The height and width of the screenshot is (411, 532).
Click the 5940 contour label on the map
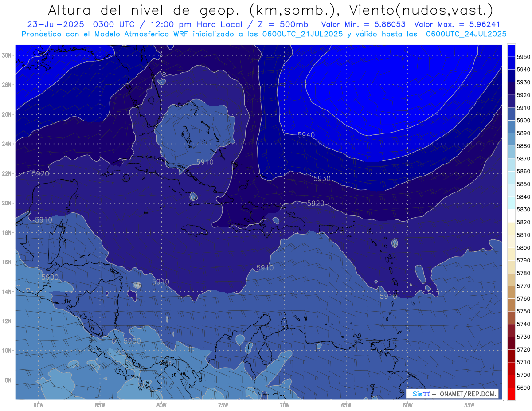coord(306,135)
